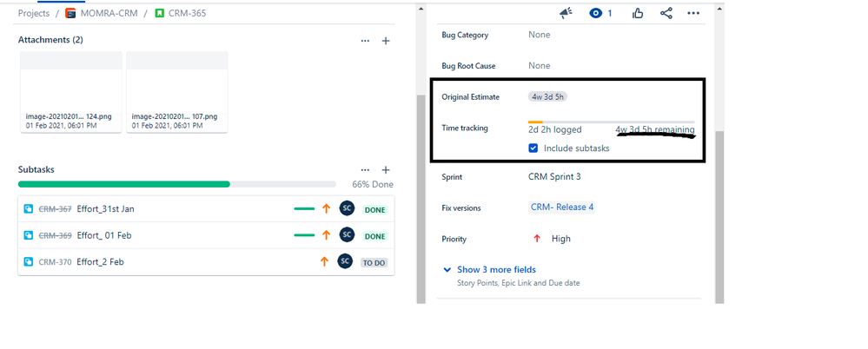Click priority arrow on Effort_31st Jan row
The image size is (868, 349).
(x=326, y=208)
